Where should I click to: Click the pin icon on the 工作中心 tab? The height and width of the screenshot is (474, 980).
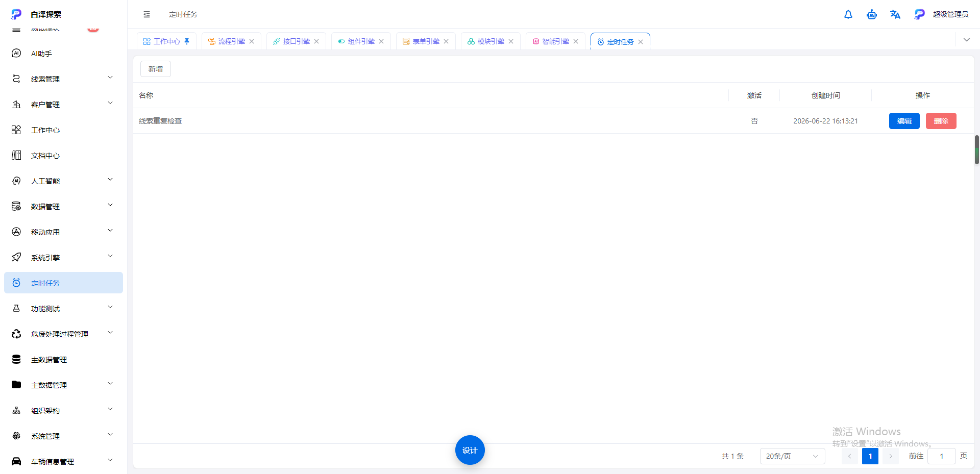(187, 41)
